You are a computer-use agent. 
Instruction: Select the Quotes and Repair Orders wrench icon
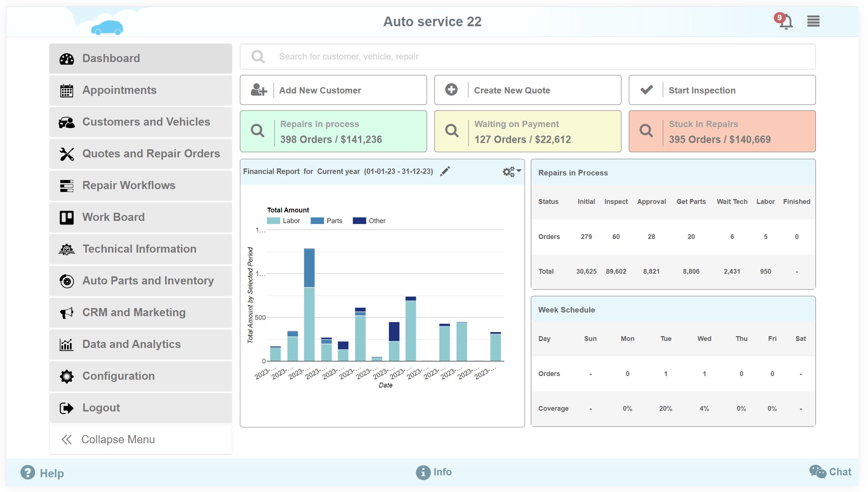67,153
